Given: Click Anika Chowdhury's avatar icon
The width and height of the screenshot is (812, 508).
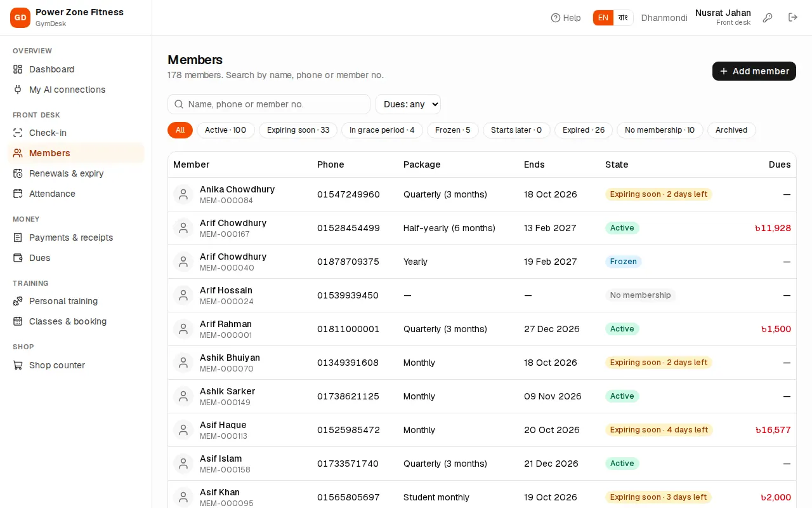Looking at the screenshot, I should [x=183, y=194].
